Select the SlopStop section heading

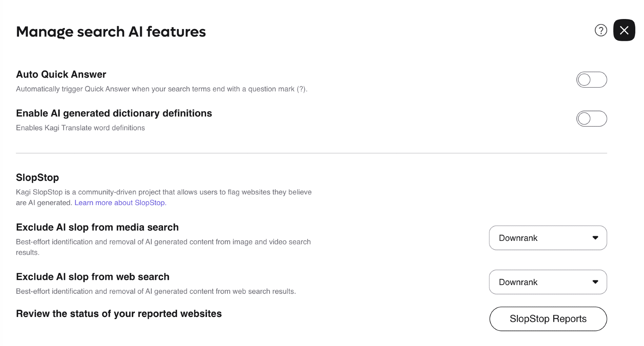(37, 178)
